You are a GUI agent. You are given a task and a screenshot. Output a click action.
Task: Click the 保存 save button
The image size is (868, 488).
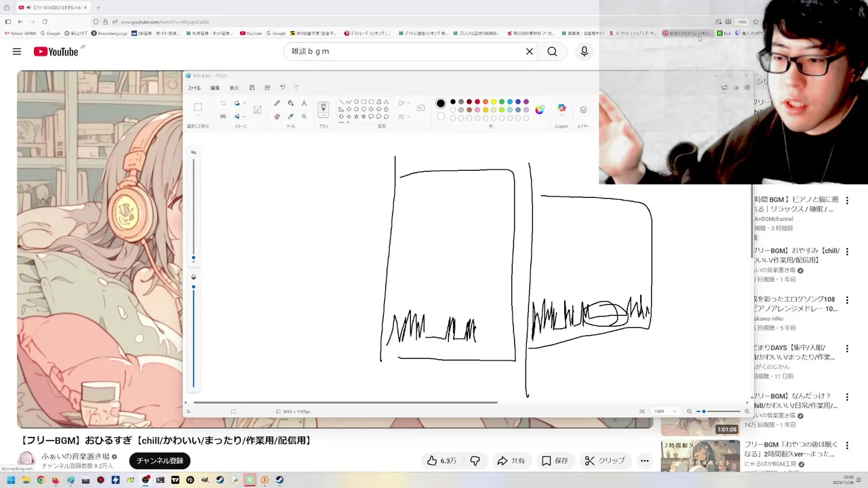tap(555, 461)
